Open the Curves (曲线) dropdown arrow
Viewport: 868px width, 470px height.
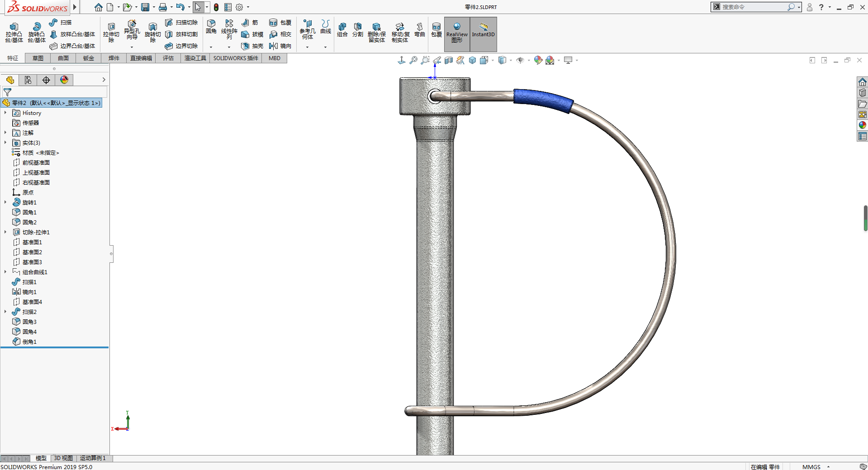[x=325, y=47]
